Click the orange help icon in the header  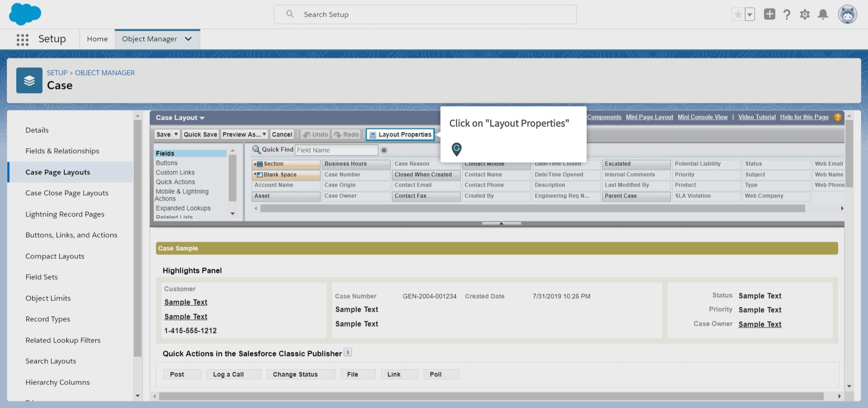coord(838,117)
